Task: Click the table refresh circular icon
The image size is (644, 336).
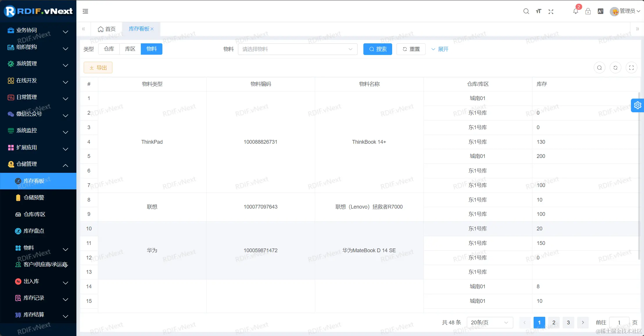Action: click(615, 68)
